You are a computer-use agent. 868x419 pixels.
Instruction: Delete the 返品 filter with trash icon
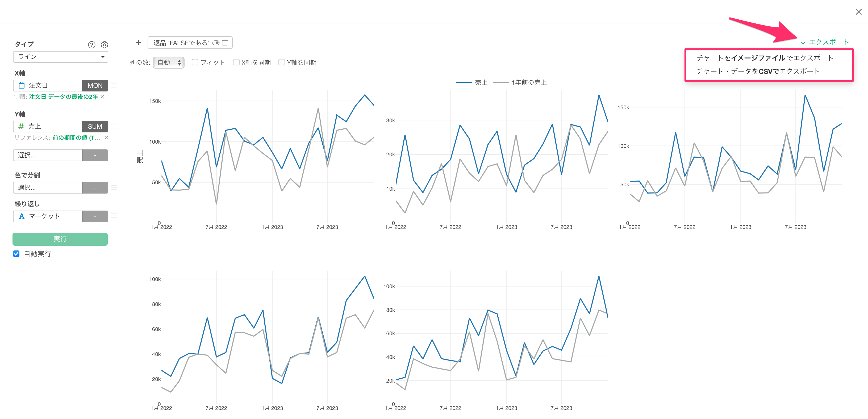225,43
